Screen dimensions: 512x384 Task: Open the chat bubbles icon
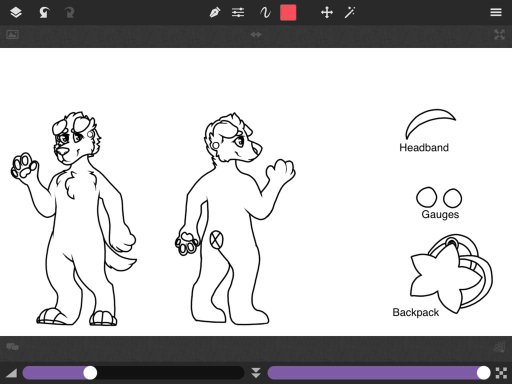coord(12,347)
